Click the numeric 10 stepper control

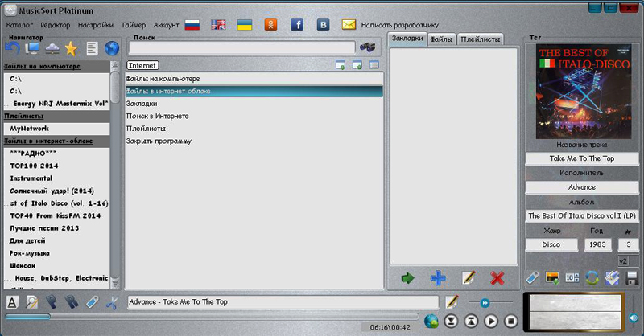click(x=572, y=278)
